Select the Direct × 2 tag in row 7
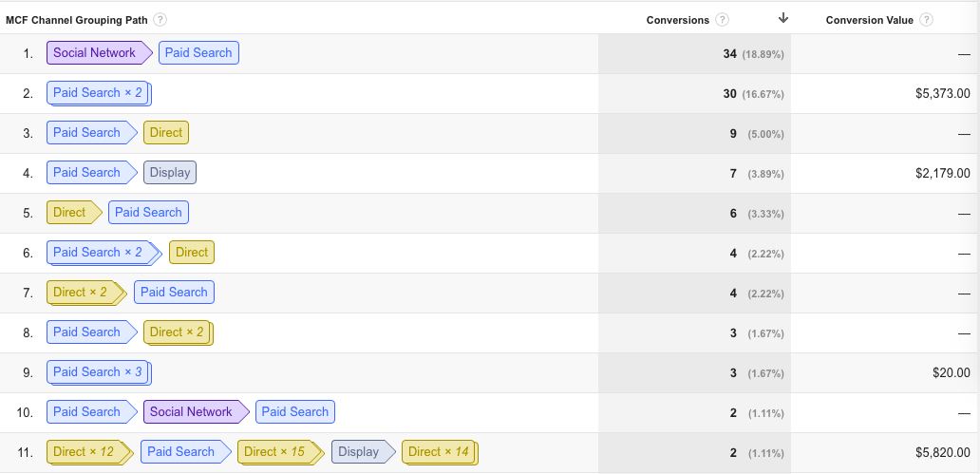Viewport: 980px width, 474px height. (x=86, y=293)
